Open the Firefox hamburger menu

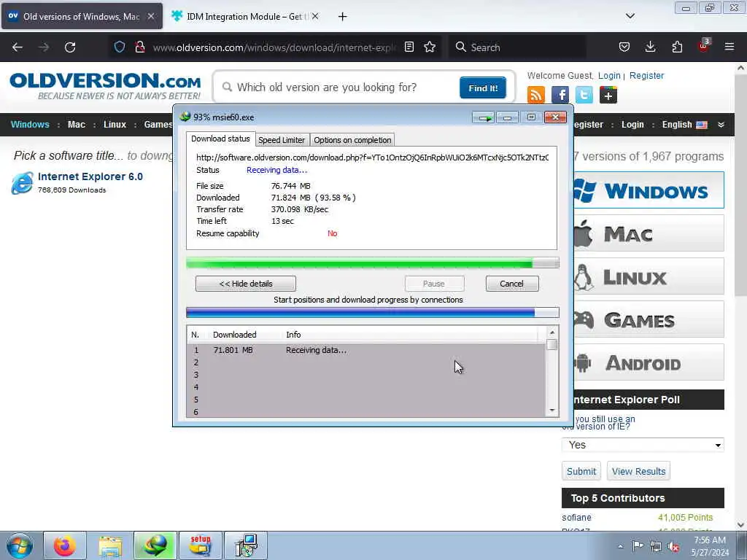coord(729,47)
